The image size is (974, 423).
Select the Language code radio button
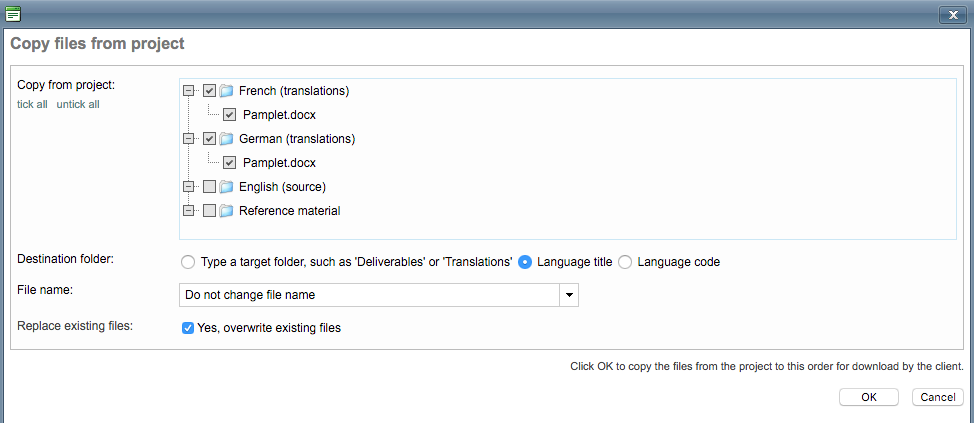(x=625, y=262)
